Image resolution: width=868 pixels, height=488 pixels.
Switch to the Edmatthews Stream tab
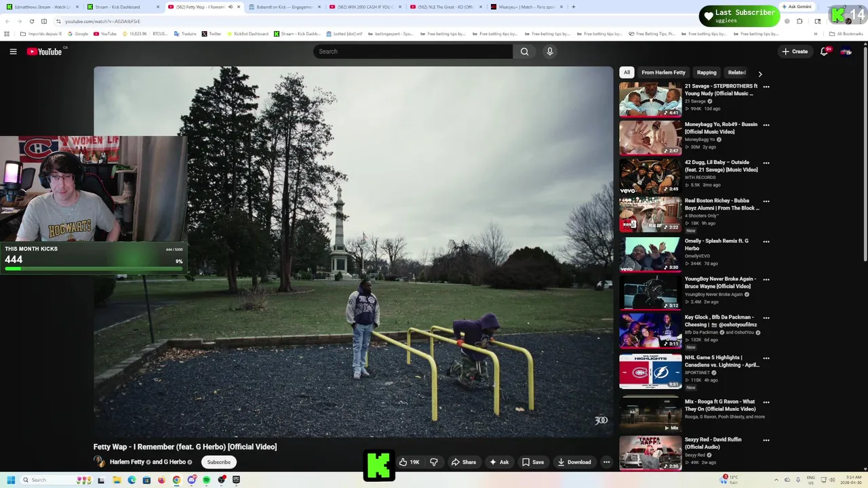tap(42, 7)
